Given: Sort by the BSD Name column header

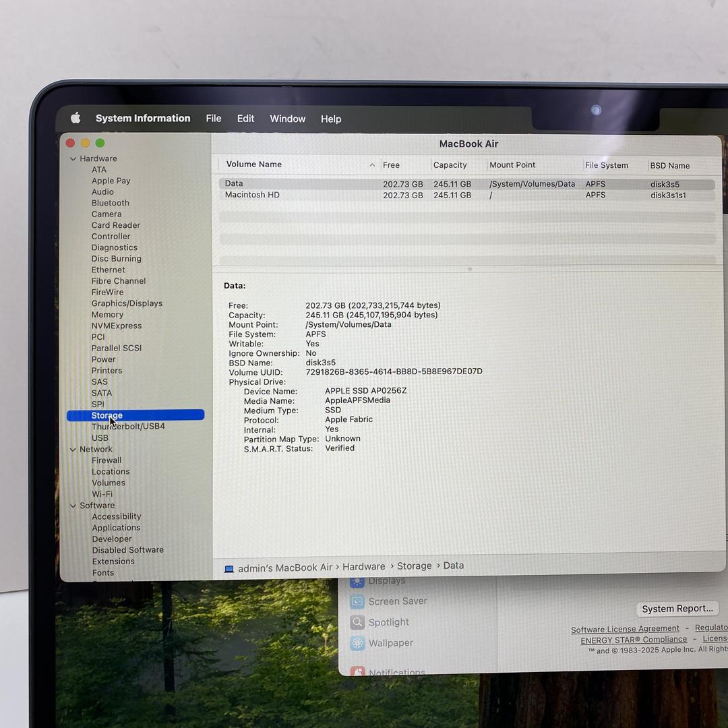Looking at the screenshot, I should click(x=669, y=166).
